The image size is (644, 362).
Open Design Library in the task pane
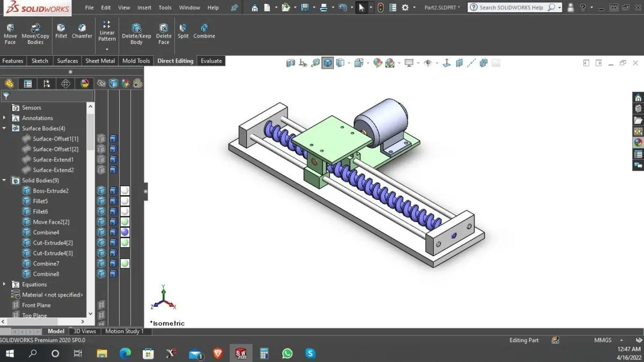(638, 108)
